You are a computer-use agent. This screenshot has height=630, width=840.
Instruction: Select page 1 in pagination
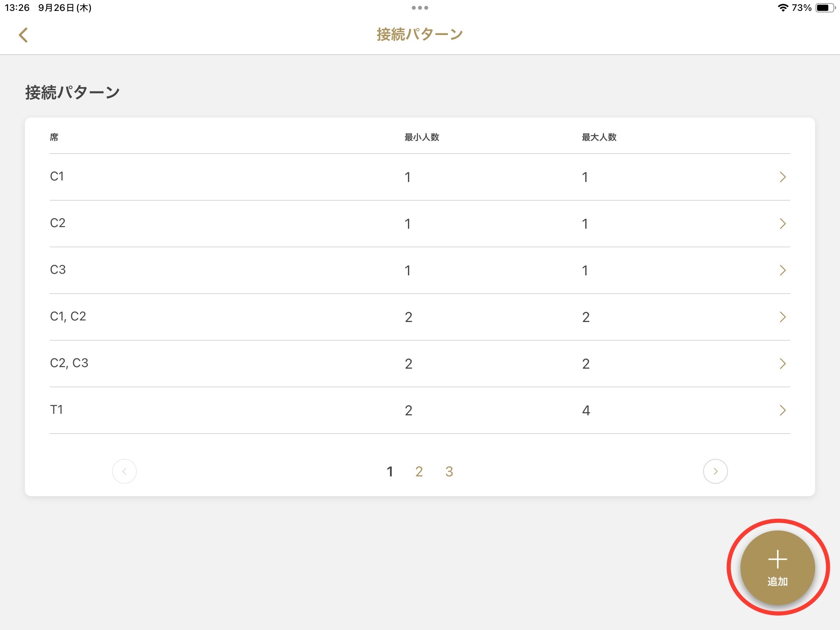(x=390, y=472)
